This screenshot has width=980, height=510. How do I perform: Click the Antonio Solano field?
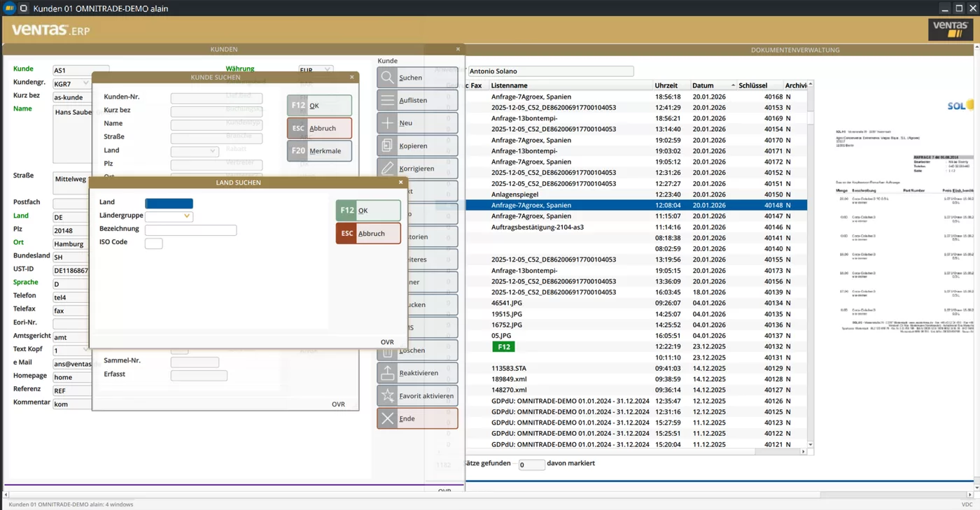[550, 71]
